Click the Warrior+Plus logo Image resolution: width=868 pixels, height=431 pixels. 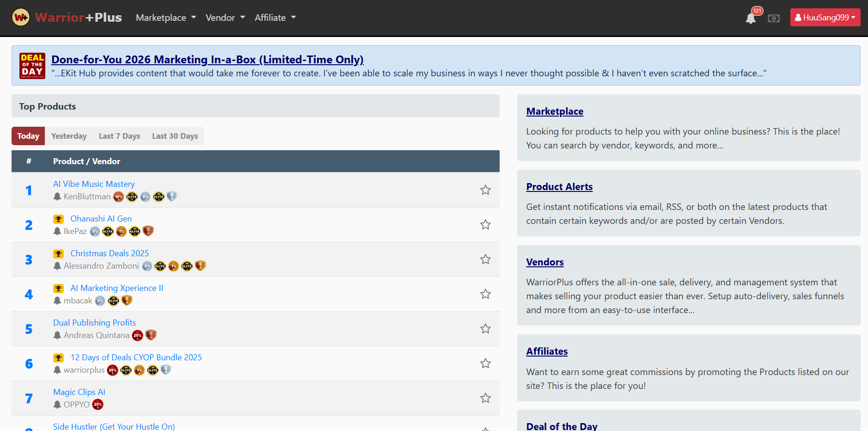(67, 18)
